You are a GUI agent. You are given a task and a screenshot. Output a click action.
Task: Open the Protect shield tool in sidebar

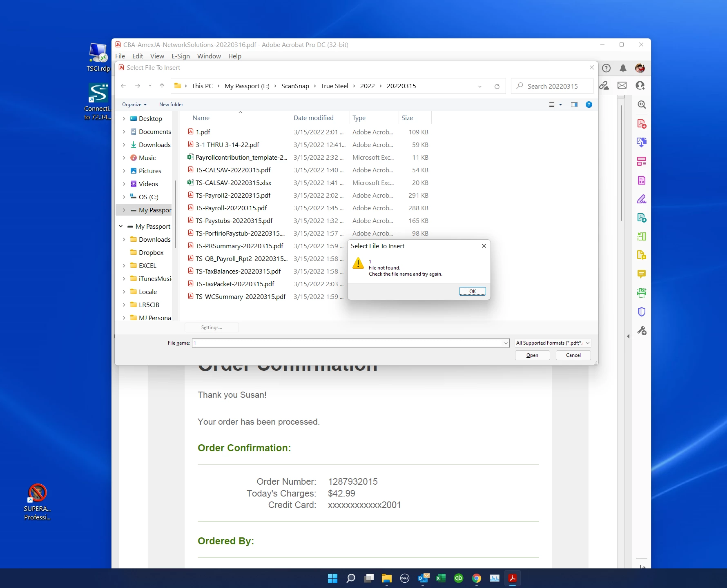[642, 312]
